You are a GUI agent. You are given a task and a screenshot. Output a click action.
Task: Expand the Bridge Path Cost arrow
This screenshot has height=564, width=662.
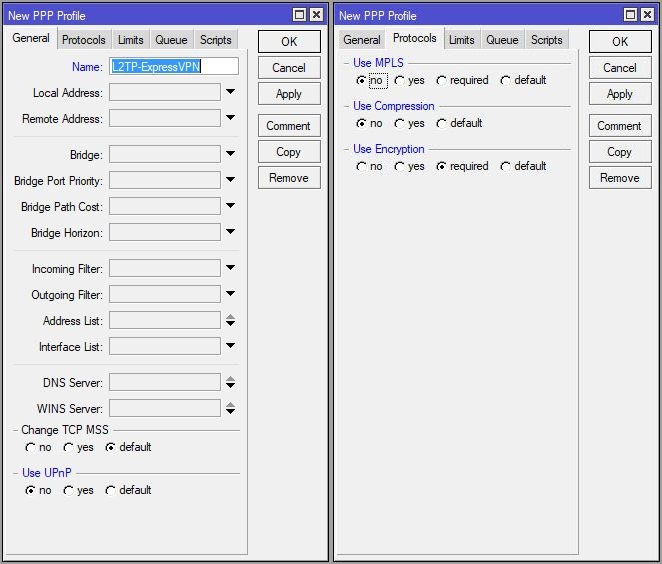point(230,206)
